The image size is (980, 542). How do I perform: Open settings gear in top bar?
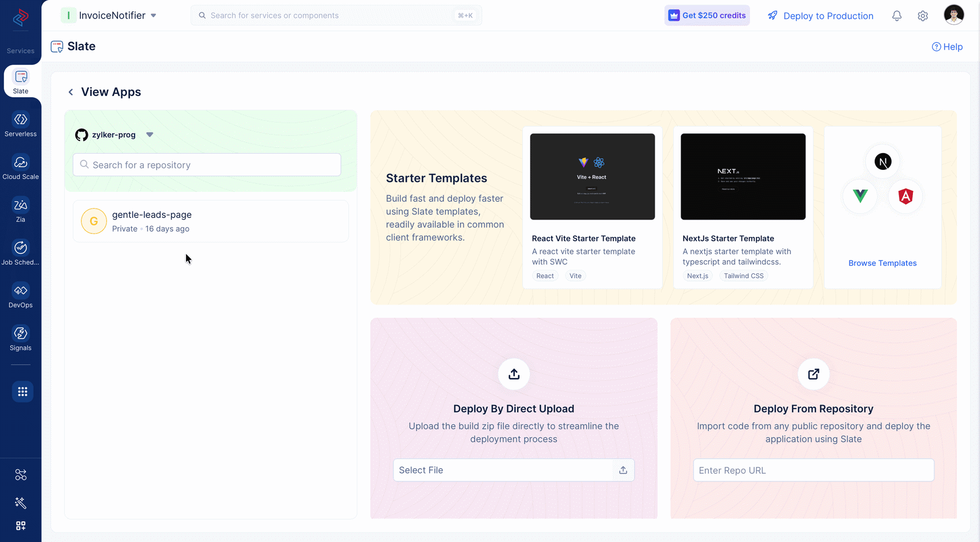click(x=923, y=16)
